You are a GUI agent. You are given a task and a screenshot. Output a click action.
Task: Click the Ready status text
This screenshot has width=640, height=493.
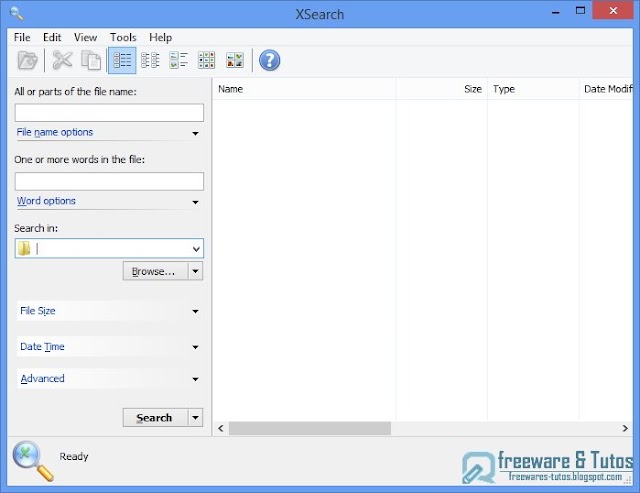74,456
